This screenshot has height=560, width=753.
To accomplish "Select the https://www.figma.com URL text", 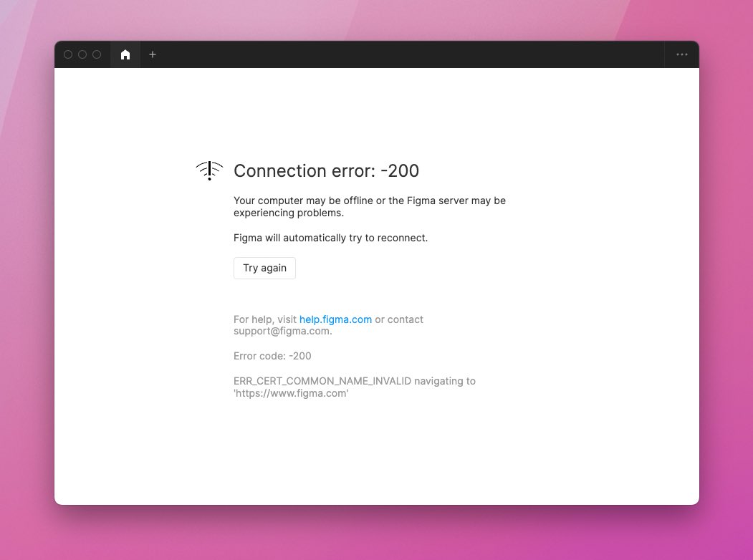I will 291,393.
